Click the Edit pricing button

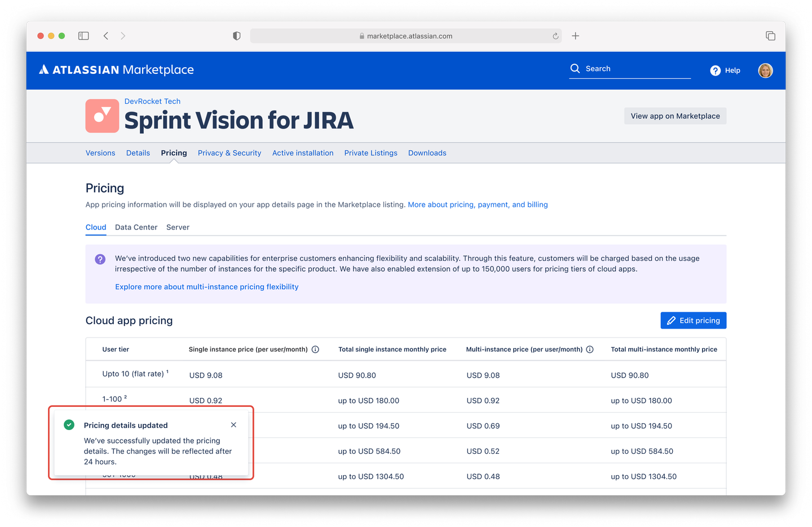click(693, 320)
